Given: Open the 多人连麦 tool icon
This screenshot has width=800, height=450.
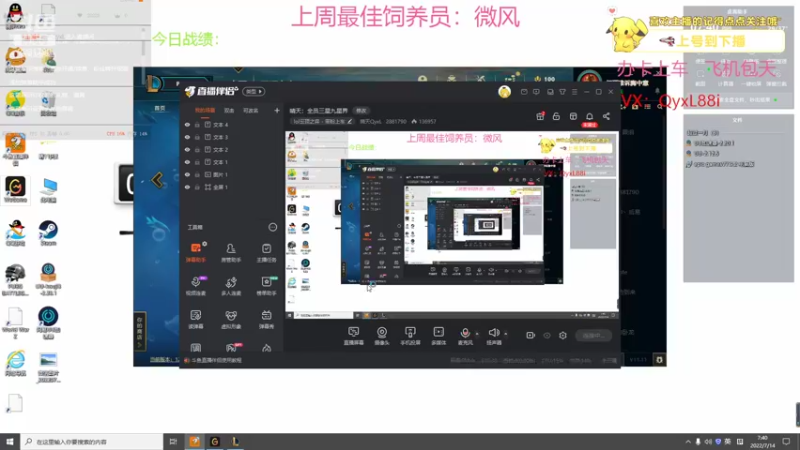Looking at the screenshot, I should click(231, 286).
